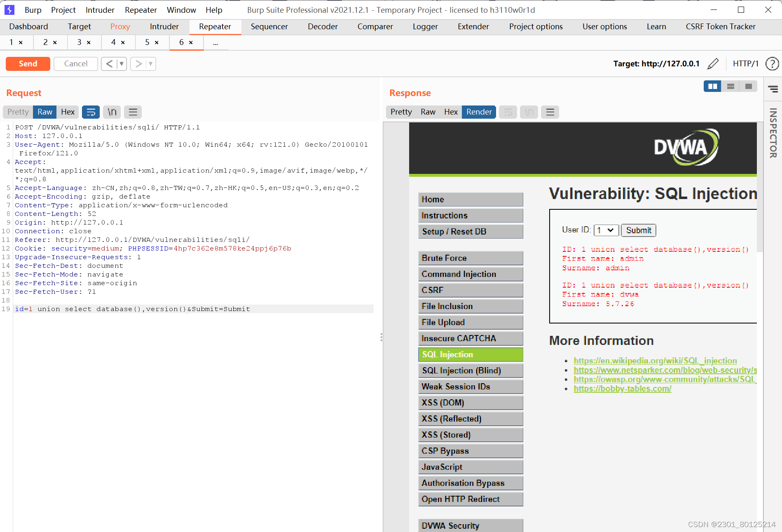Open DVWA XSS (Stored) page
The height and width of the screenshot is (532, 782).
[471, 435]
